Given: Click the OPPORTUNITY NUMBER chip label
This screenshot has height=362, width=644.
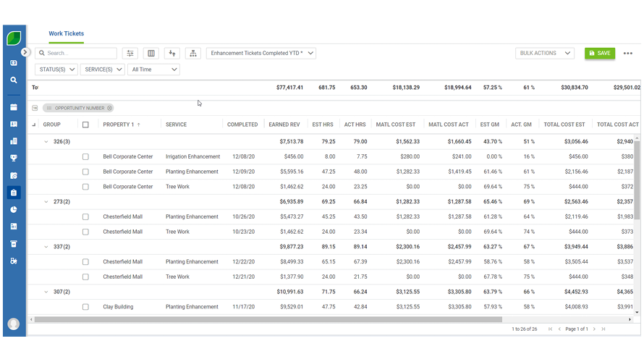Looking at the screenshot, I should (80, 108).
